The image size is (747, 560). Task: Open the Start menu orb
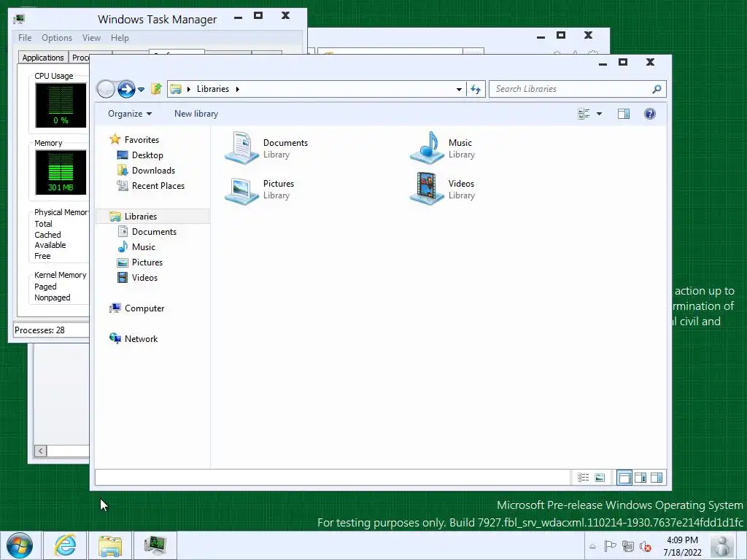click(x=20, y=545)
